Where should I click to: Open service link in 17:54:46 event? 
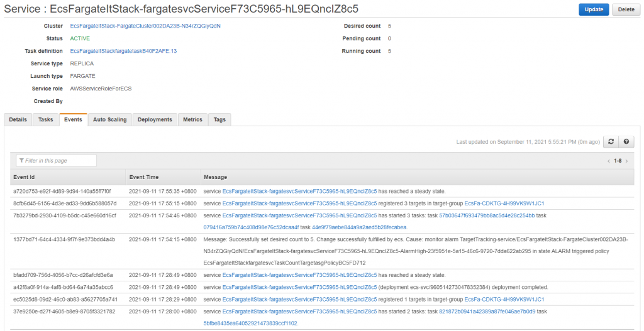pos(299,215)
